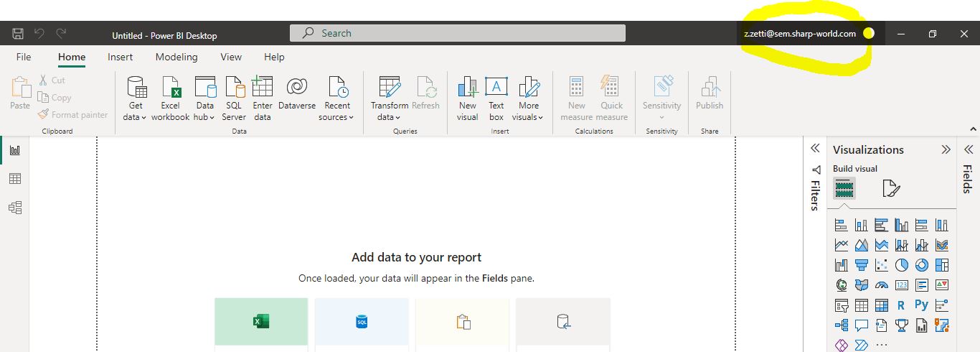This screenshot has height=352, width=980.
Task: Select the clustered column chart visual
Action: coord(902,225)
